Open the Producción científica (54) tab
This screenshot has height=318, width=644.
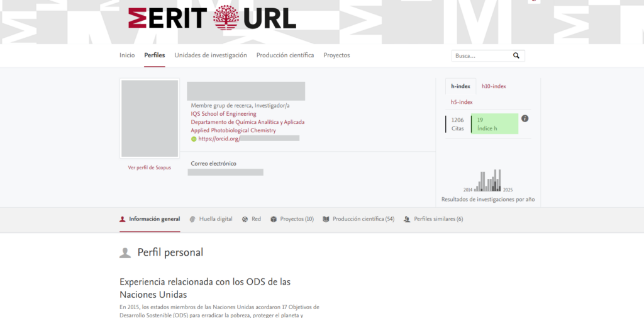358,219
